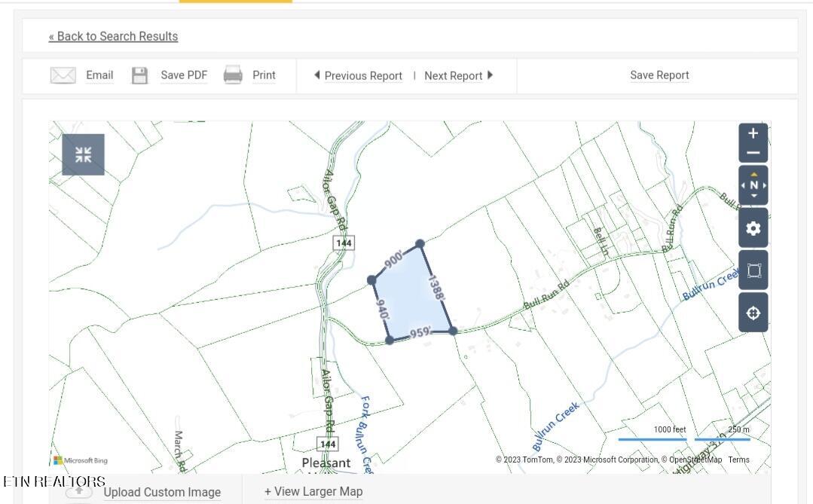Open the Previous Report using its left arrow
Image resolution: width=813 pixels, height=504 pixels.
(x=317, y=75)
